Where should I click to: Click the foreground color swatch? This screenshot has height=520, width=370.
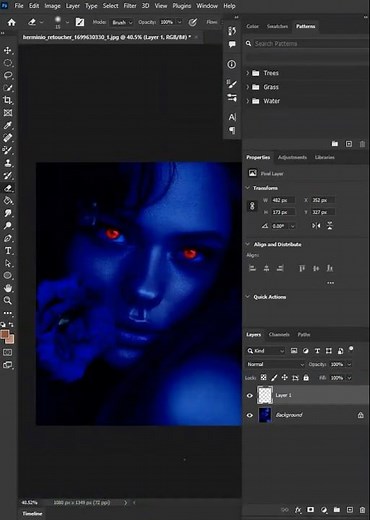tap(5, 335)
